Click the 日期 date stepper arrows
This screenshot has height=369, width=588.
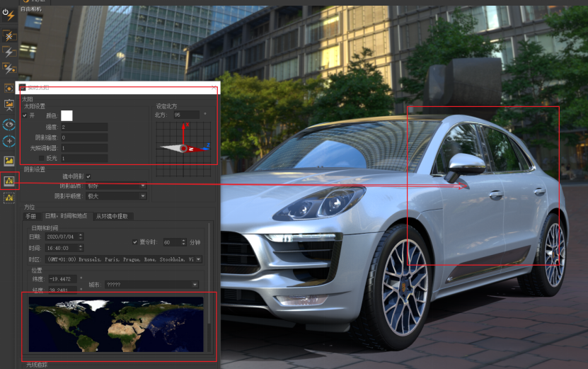pos(81,237)
